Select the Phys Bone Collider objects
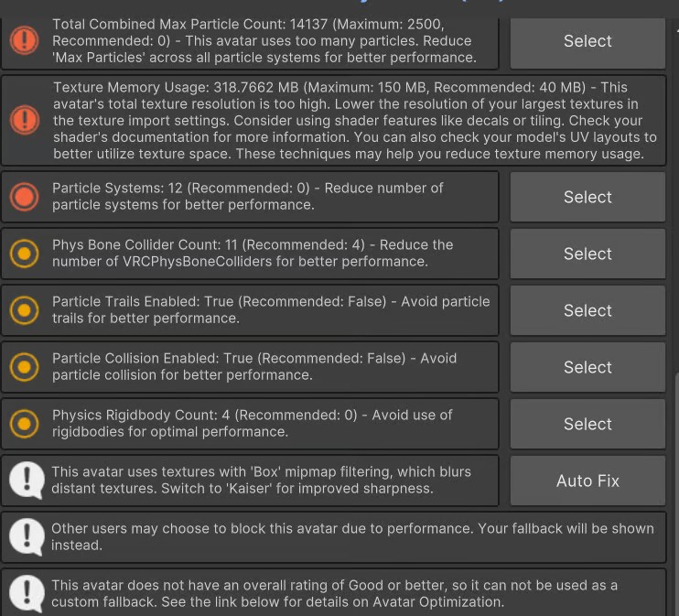 pyautogui.click(x=587, y=254)
